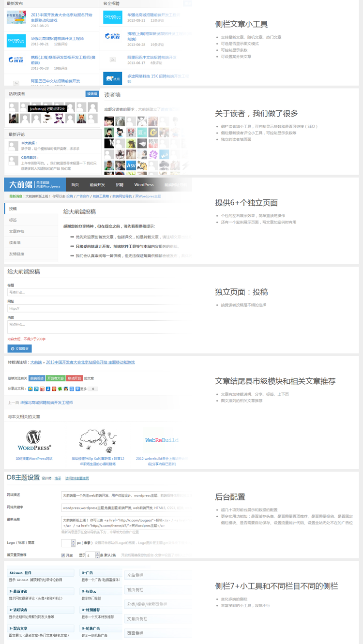
Task: Click the first yellow star share icon
Action: (x=30, y=389)
